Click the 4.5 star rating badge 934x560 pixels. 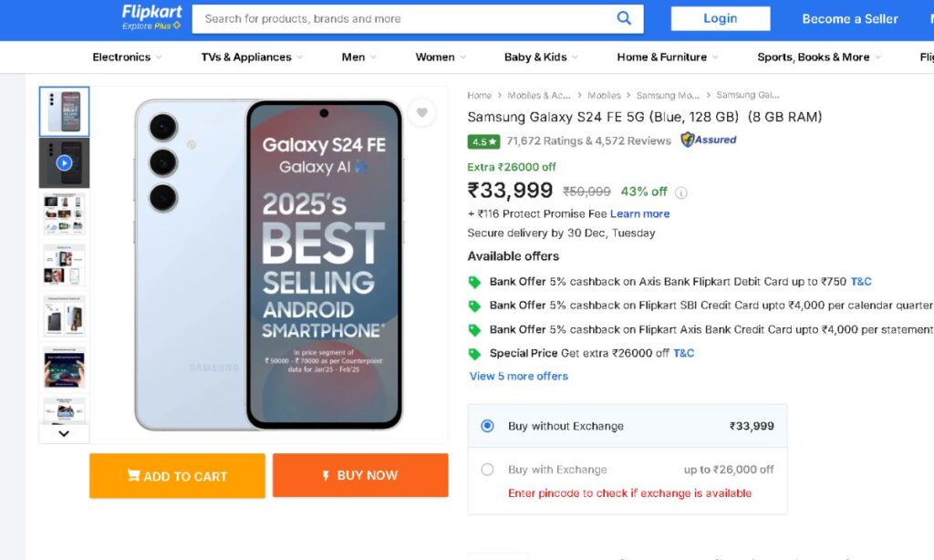tap(483, 141)
